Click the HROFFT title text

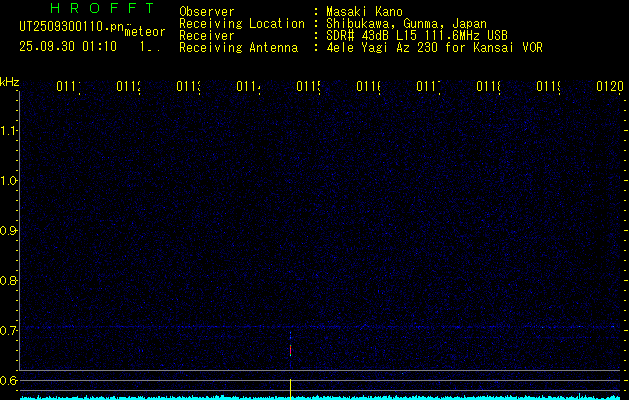pos(100,8)
